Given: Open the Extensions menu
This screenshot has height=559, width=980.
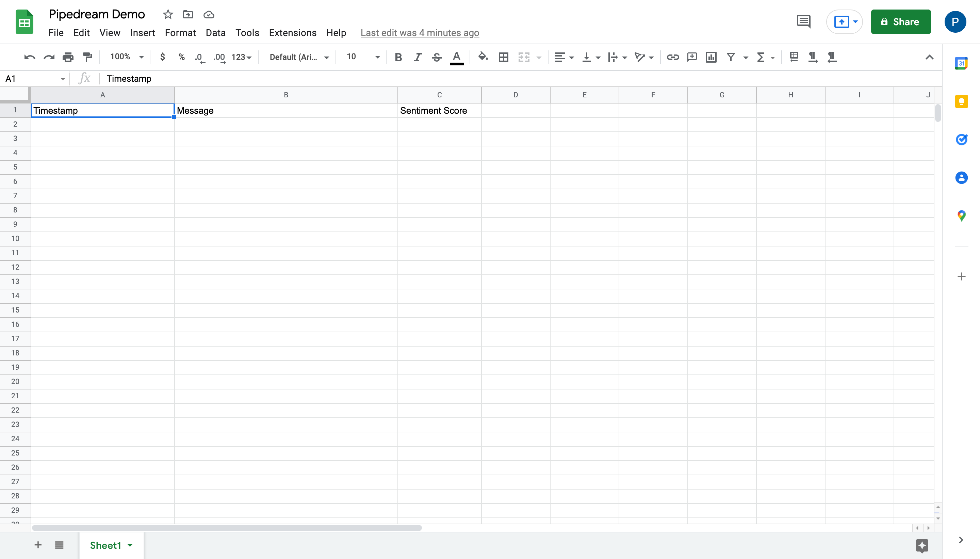Looking at the screenshot, I should pyautogui.click(x=292, y=33).
